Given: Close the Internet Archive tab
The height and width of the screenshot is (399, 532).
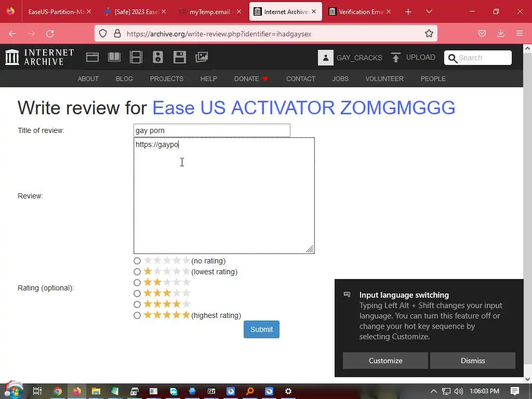Looking at the screenshot, I should click(x=314, y=11).
